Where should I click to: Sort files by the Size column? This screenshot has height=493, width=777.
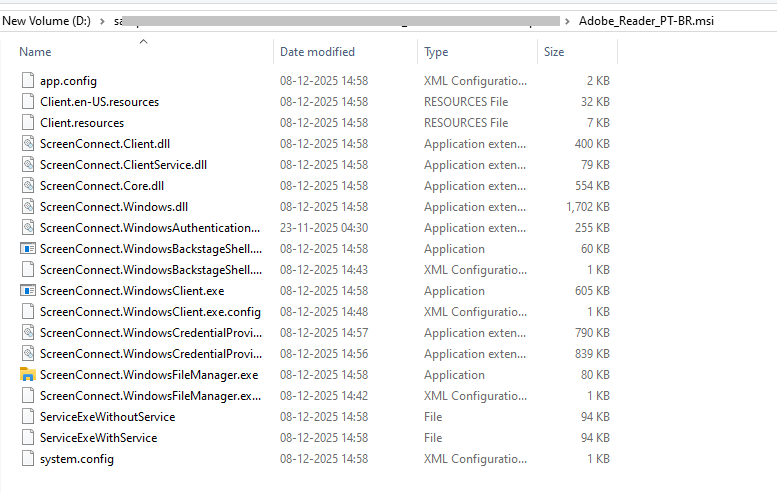554,52
